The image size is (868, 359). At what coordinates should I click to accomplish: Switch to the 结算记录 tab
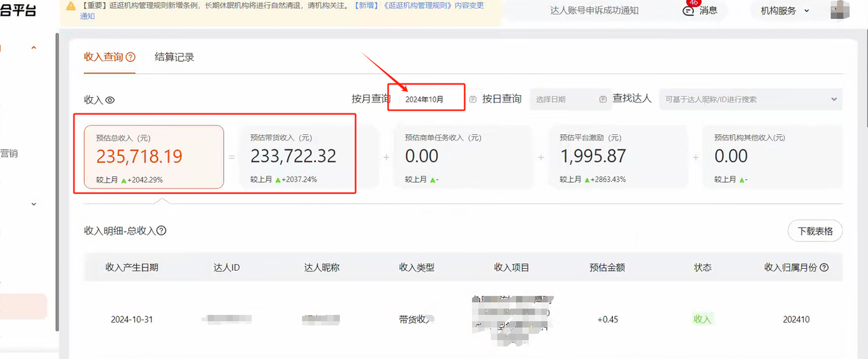coord(174,57)
